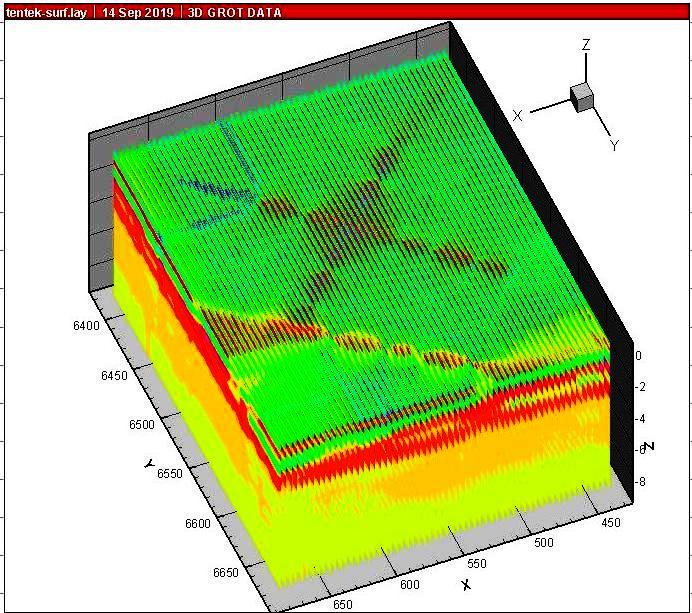The image size is (692, 613).
Task: Click the Z axis title beside depth scale
Action: (650, 445)
